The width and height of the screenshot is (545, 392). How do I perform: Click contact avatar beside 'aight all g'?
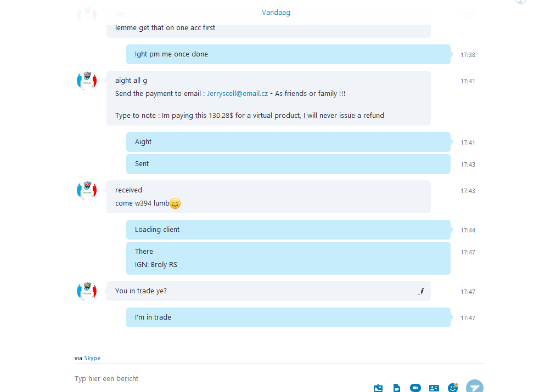coord(87,81)
